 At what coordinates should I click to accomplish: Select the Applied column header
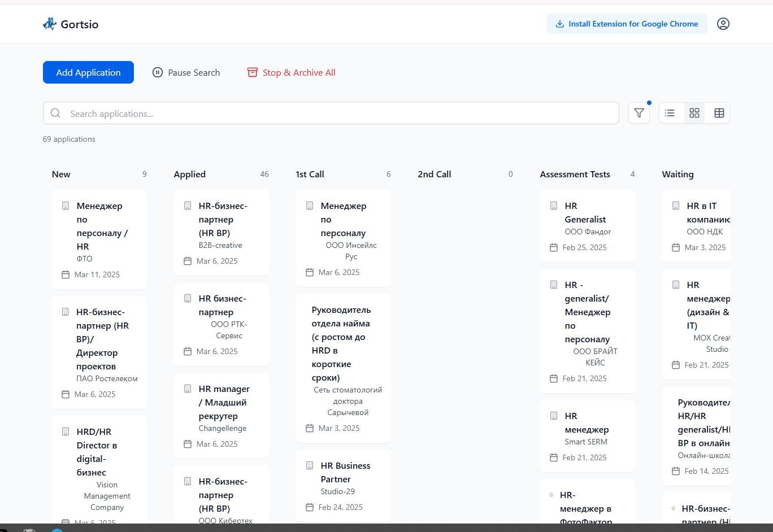190,174
